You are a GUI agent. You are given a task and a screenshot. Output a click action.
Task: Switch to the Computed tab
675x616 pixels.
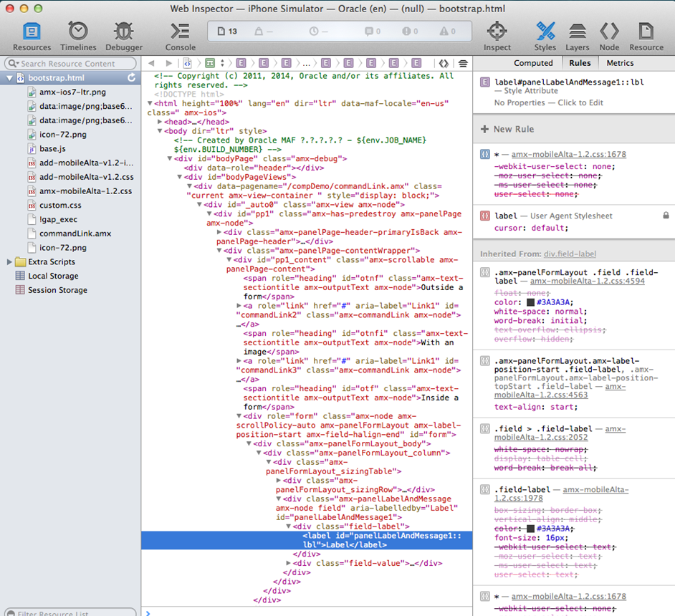[533, 63]
